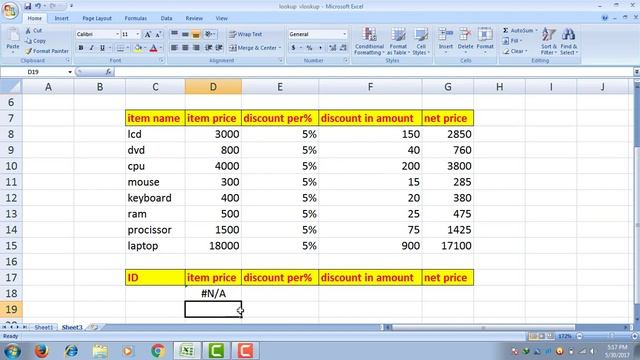Image resolution: width=640 pixels, height=360 pixels.
Task: Click the select all corner button
Action: click(x=11, y=87)
